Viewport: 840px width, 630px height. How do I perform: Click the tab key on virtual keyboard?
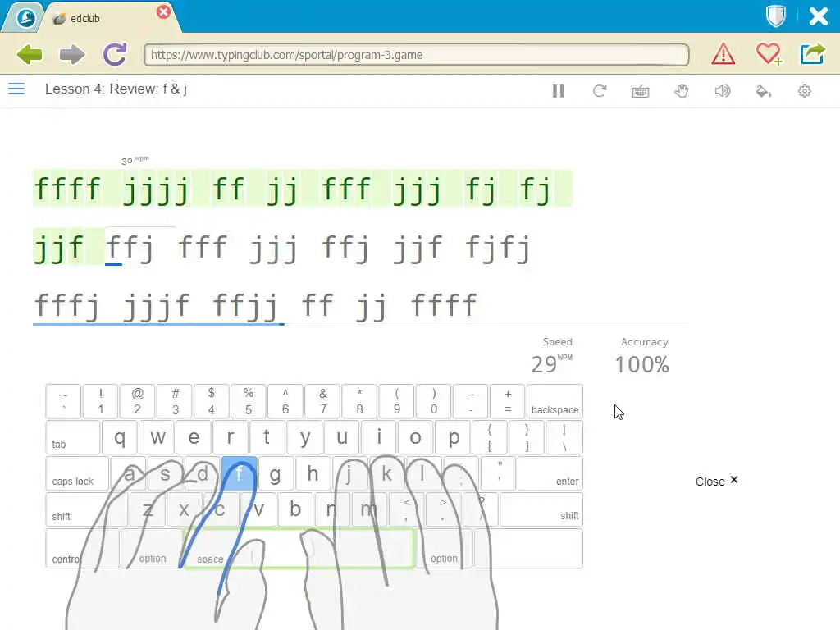point(73,438)
